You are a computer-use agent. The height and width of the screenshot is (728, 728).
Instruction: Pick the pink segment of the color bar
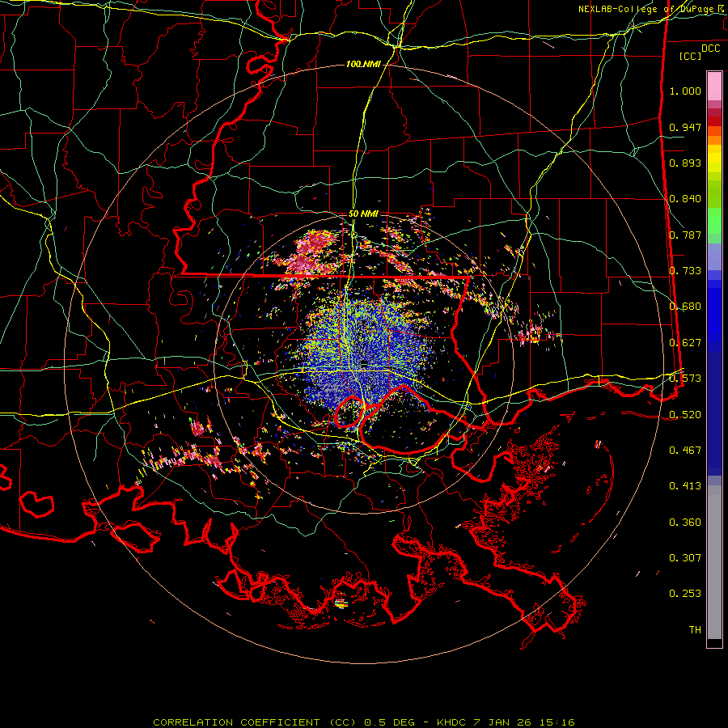[x=714, y=87]
